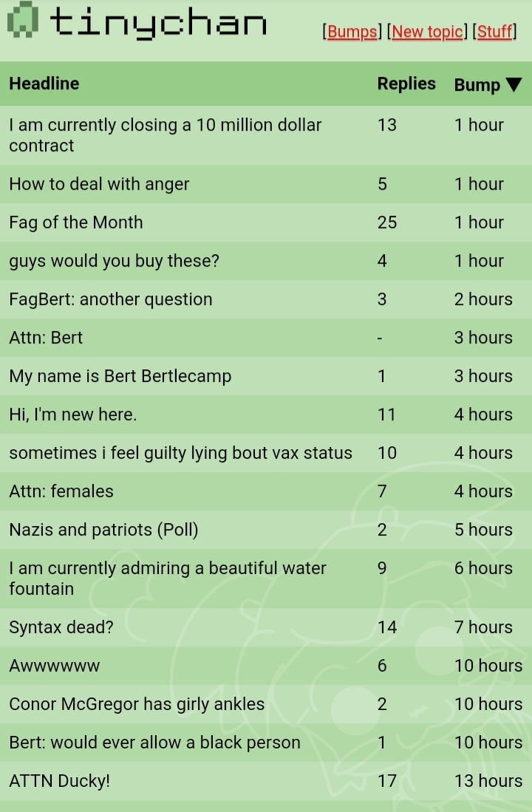Open the 'Syntax dead?' thread
The height and width of the screenshot is (812, 532).
pos(61,627)
